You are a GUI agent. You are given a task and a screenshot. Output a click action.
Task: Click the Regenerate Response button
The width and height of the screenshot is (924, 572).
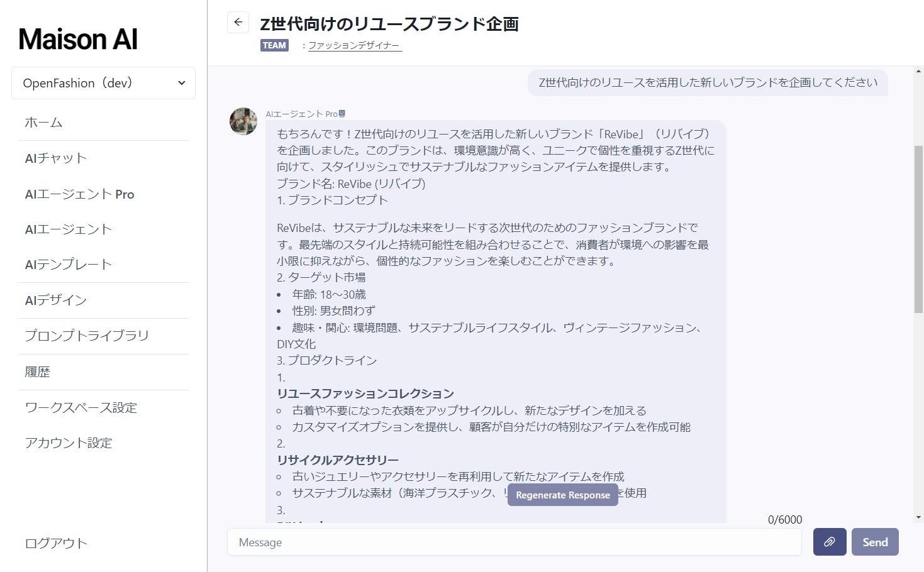pyautogui.click(x=563, y=495)
